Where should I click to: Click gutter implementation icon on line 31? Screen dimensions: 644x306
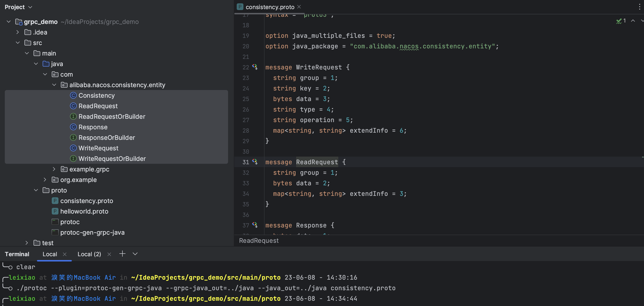click(x=255, y=162)
